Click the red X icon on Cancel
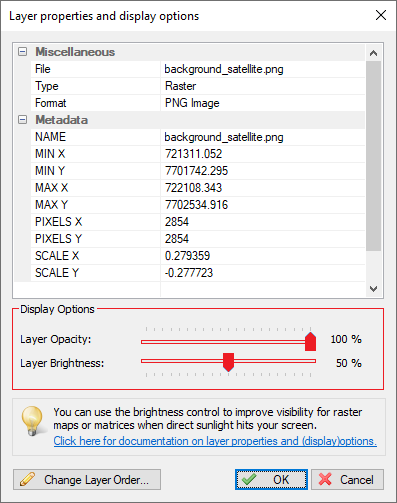 coord(325,479)
